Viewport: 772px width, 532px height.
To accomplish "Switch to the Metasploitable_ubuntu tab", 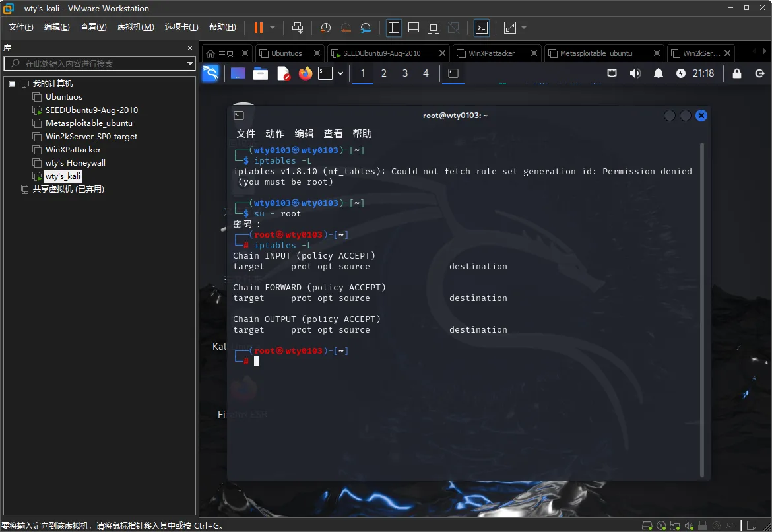I will click(596, 53).
